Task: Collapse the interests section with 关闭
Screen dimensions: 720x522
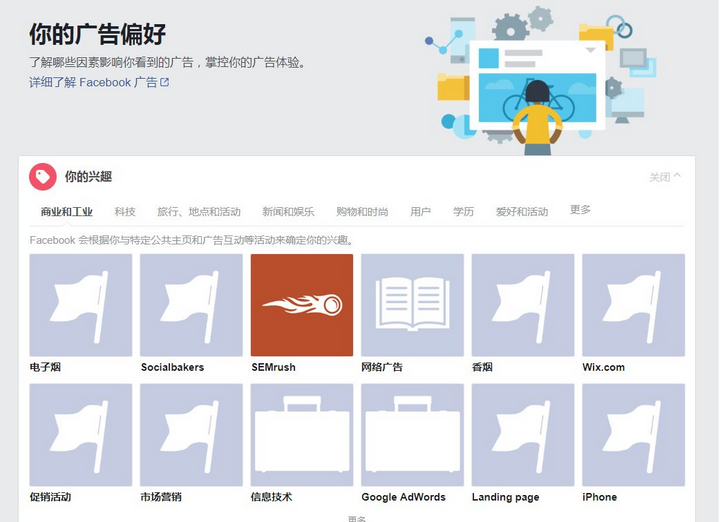Action: pyautogui.click(x=665, y=177)
